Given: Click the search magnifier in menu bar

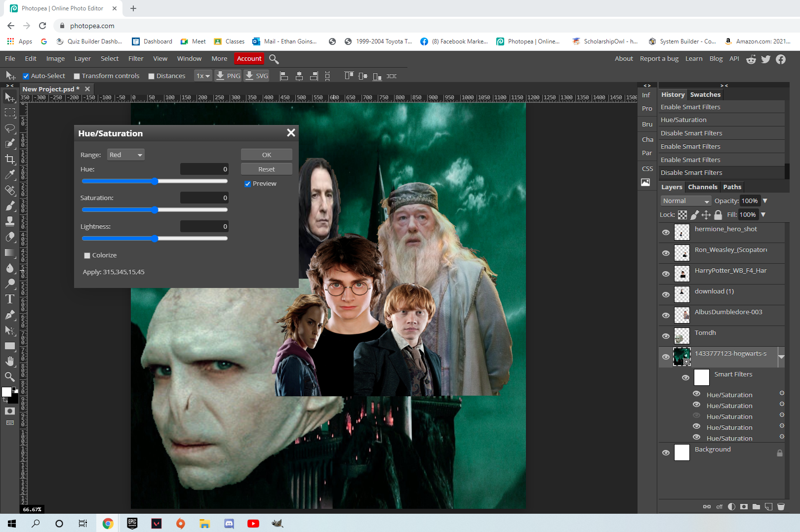Looking at the screenshot, I should [x=274, y=59].
